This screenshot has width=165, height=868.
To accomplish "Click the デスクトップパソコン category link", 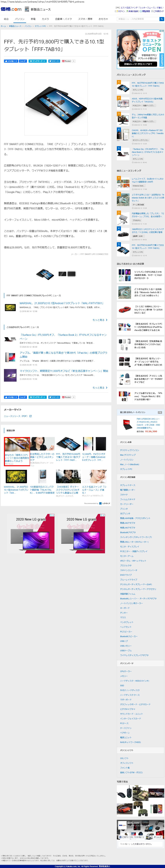I will point(129,450).
